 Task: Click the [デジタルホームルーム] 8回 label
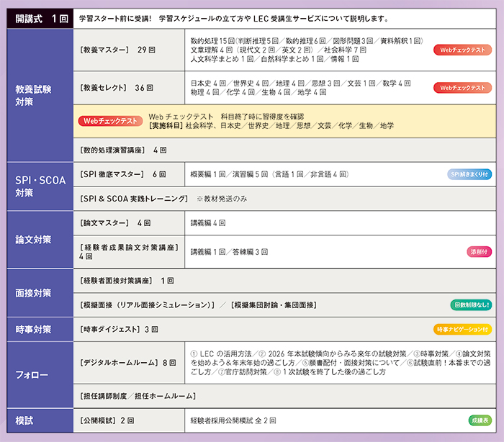[128, 362]
